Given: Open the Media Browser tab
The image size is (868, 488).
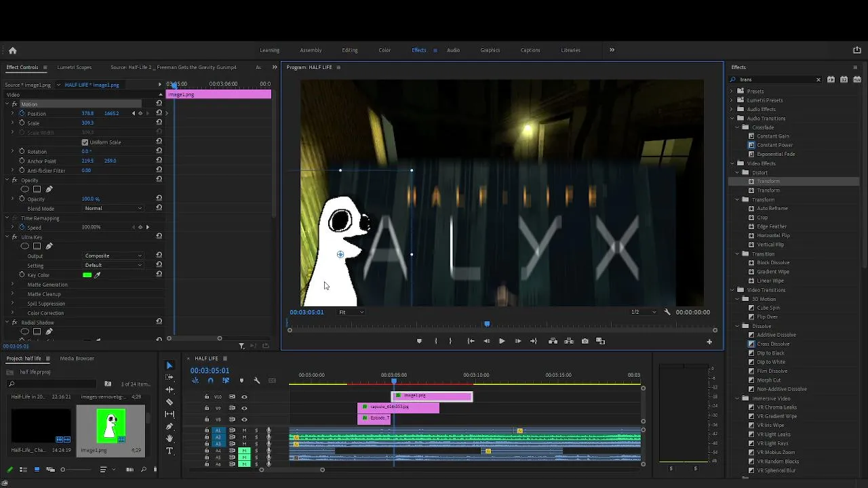Looking at the screenshot, I should click(77, 359).
